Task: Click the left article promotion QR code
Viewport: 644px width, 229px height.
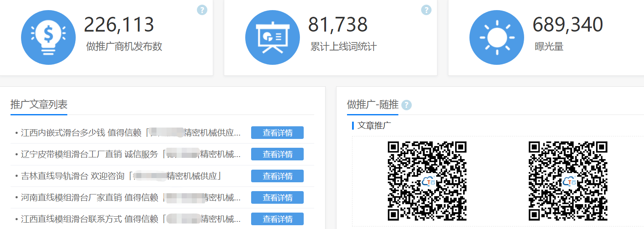Action: tap(427, 181)
